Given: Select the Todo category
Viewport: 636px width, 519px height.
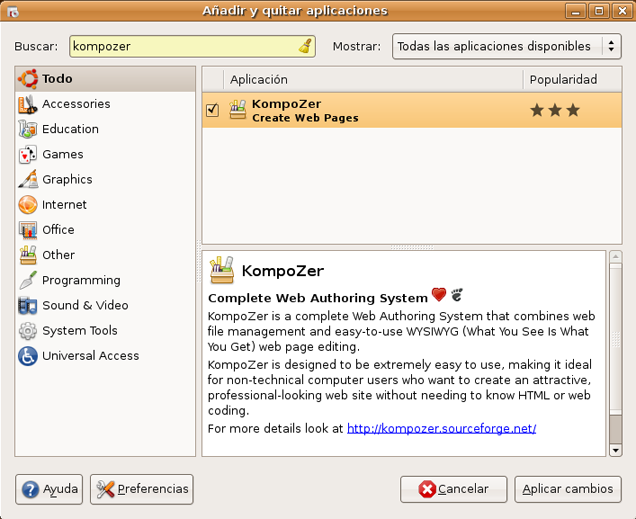Looking at the screenshot, I should click(x=105, y=79).
